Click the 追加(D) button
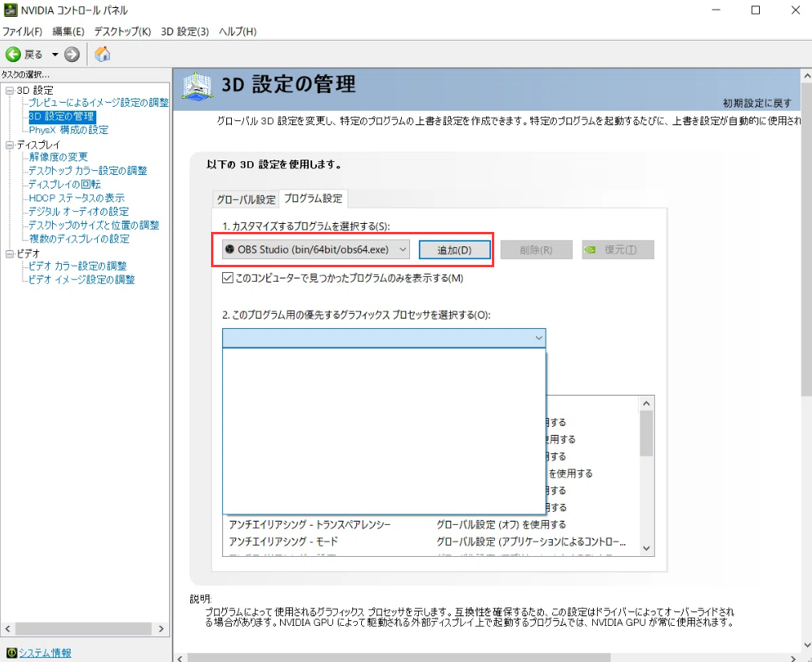812x662 pixels. point(455,250)
